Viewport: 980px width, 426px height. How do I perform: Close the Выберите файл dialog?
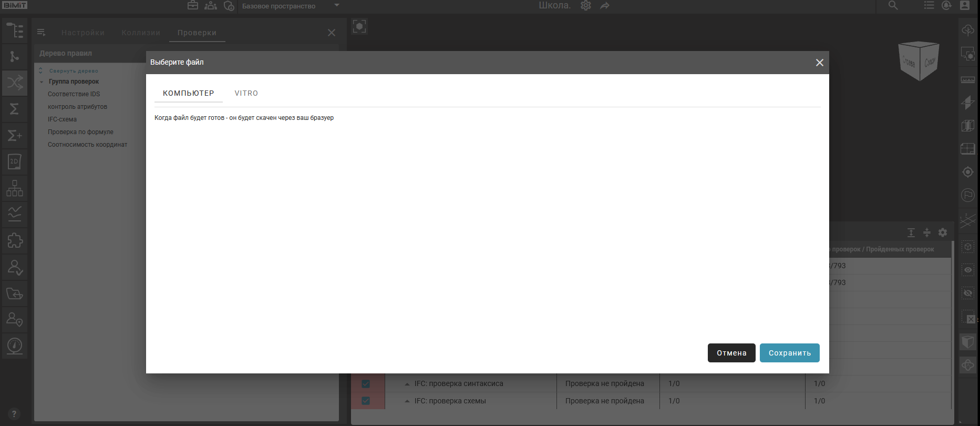coord(819,63)
